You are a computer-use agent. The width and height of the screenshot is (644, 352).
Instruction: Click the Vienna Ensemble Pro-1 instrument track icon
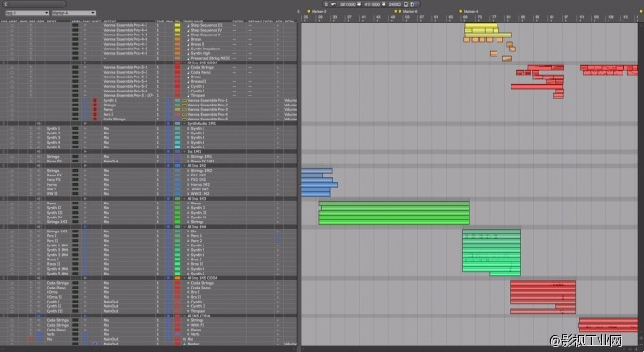tap(185, 100)
